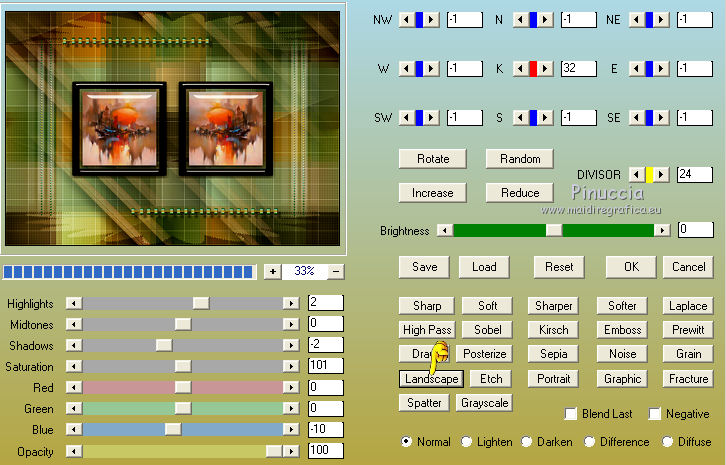Viewport: 726px width, 465px height.
Task: Increase the DIVISOR value with right arrow
Action: (661, 175)
